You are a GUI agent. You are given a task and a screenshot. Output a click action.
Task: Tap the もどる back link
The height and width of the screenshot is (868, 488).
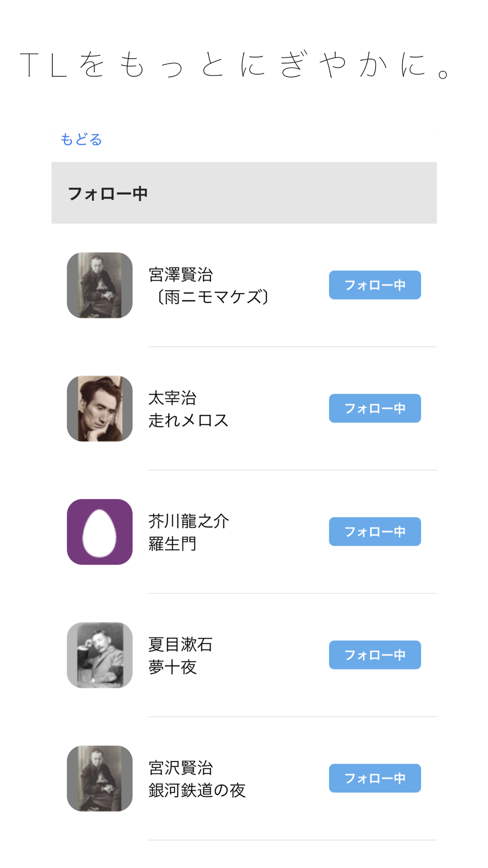[x=81, y=140]
